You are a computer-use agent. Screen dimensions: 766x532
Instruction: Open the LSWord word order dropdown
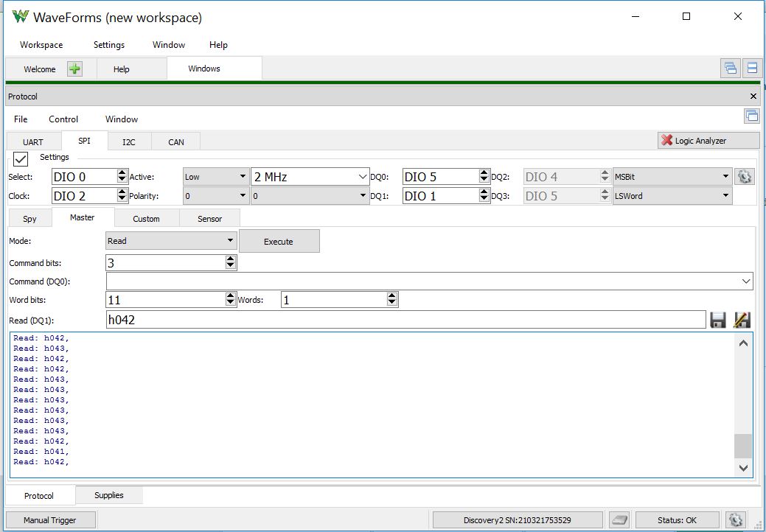(x=672, y=196)
